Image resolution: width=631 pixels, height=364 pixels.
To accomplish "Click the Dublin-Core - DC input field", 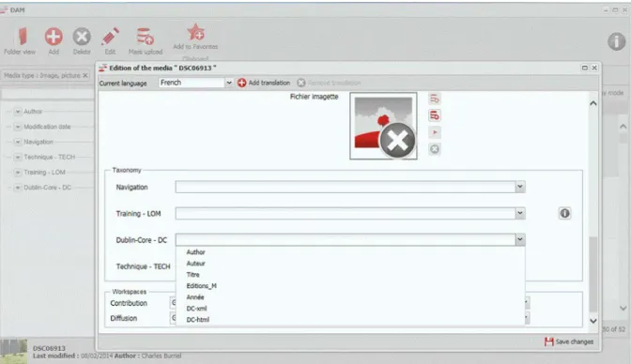I will pos(346,240).
